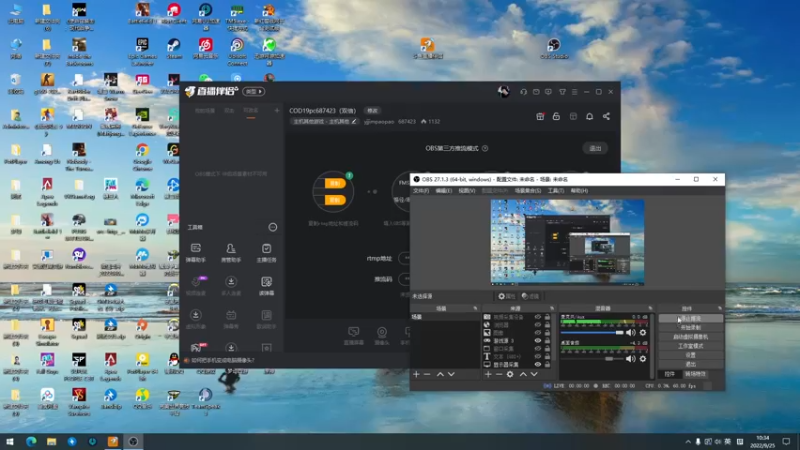The image size is (800, 450).
Task: Open desktop audio settings gear in mixer
Action: click(x=643, y=359)
